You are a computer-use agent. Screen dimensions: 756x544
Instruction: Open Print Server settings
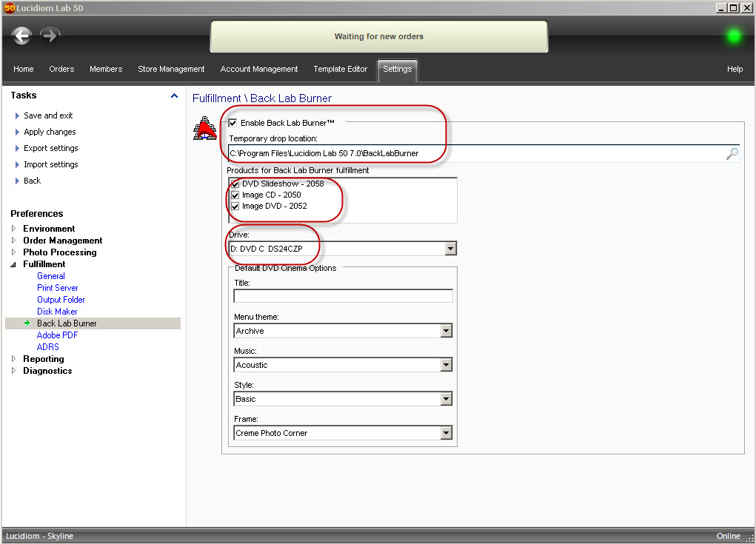tap(57, 288)
